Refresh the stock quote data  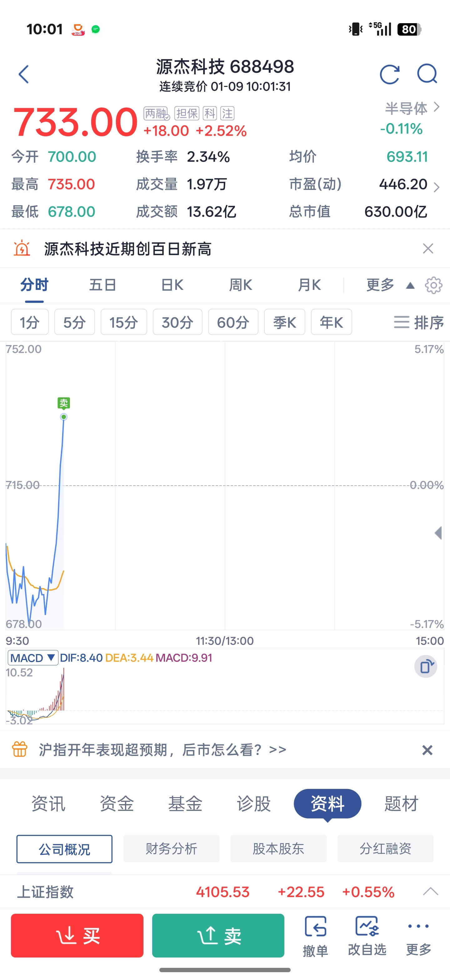coord(390,74)
